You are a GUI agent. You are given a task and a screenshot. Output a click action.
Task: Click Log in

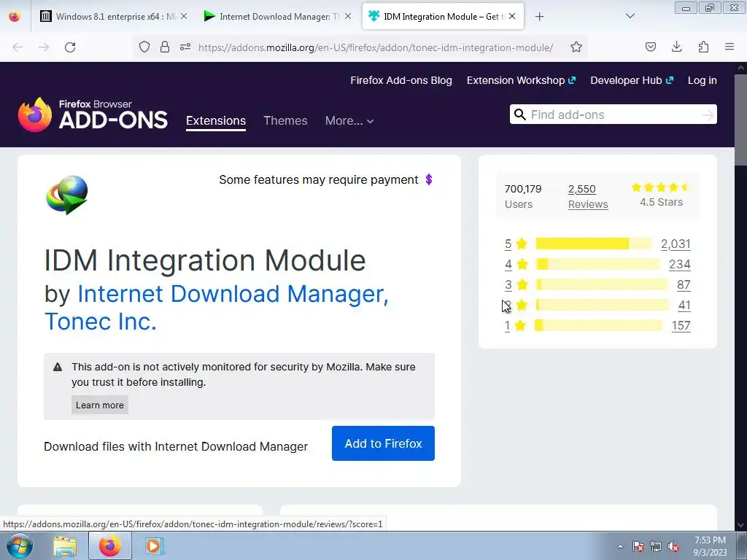pyautogui.click(x=703, y=80)
